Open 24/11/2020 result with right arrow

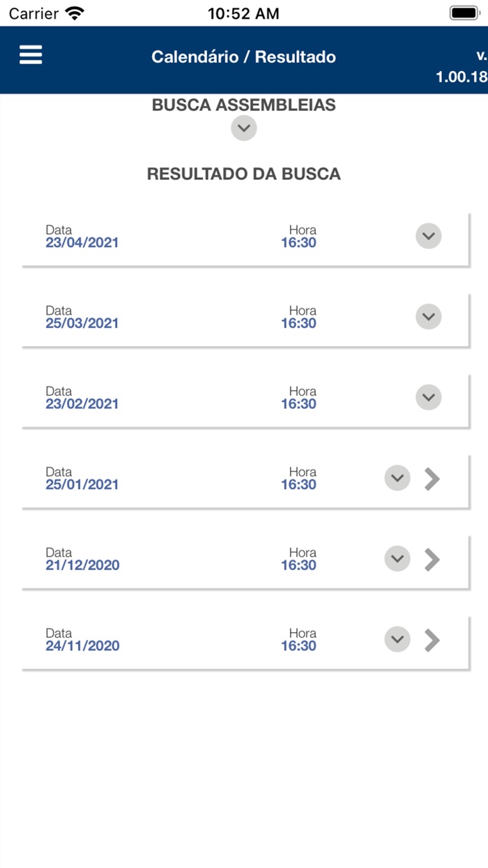433,639
